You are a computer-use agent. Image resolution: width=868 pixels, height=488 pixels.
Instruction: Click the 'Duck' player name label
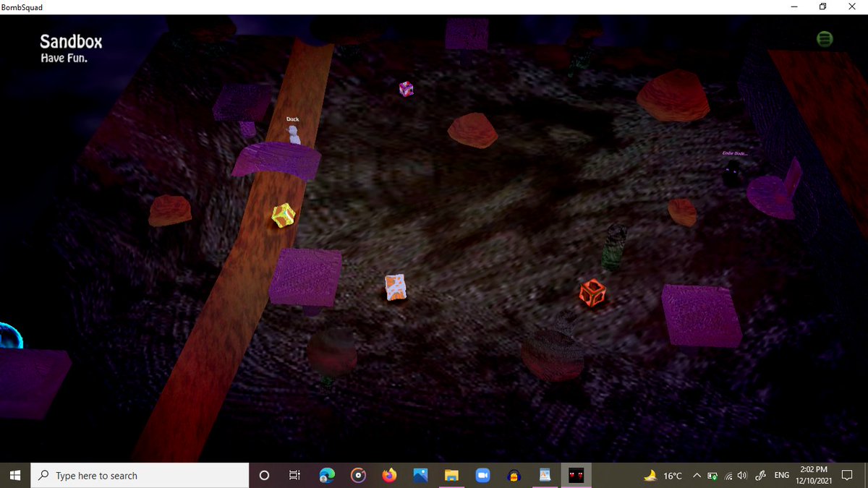click(292, 119)
